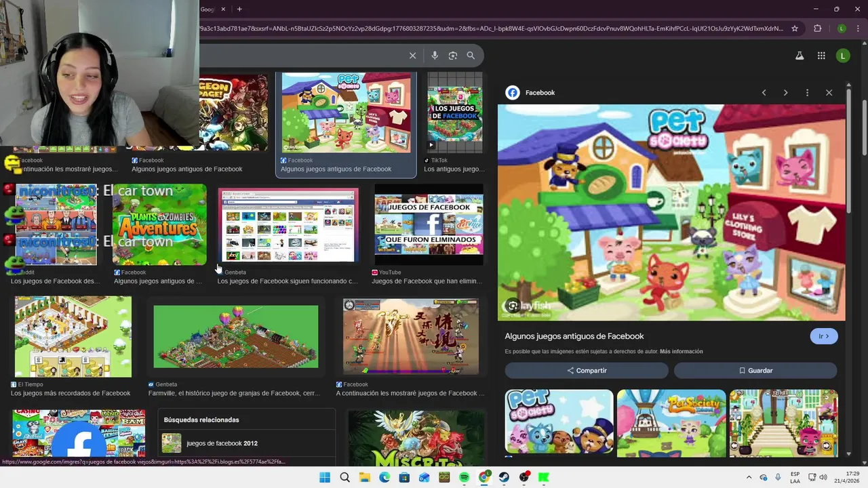The width and height of the screenshot is (868, 488).
Task: Open Microsoft Store from taskbar
Action: point(404,477)
